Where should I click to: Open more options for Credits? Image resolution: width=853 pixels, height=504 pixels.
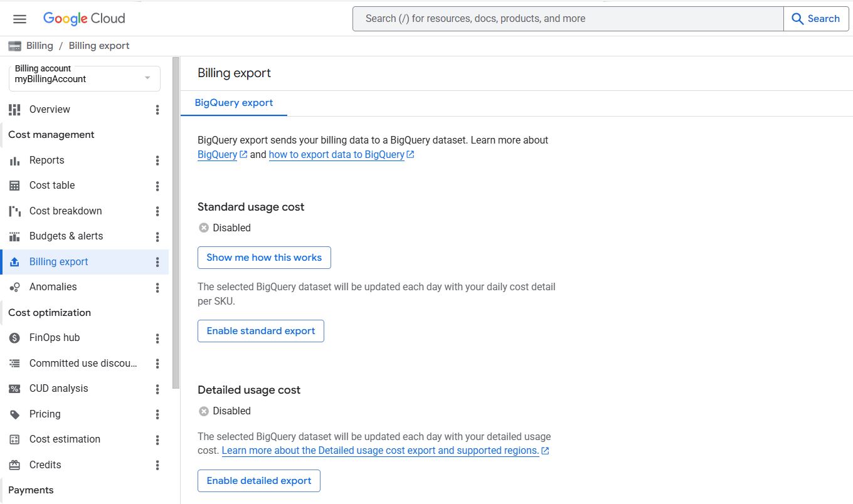pos(157,465)
